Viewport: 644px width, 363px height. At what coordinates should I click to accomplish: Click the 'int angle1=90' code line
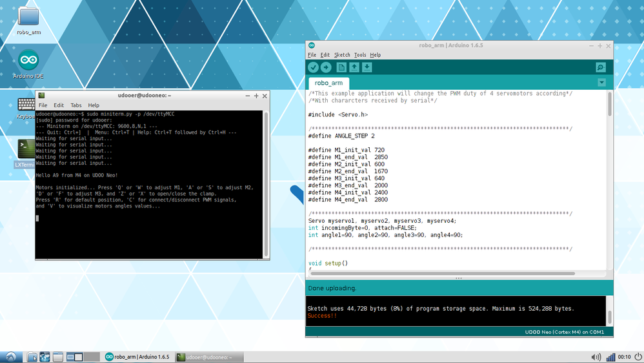coord(386,235)
